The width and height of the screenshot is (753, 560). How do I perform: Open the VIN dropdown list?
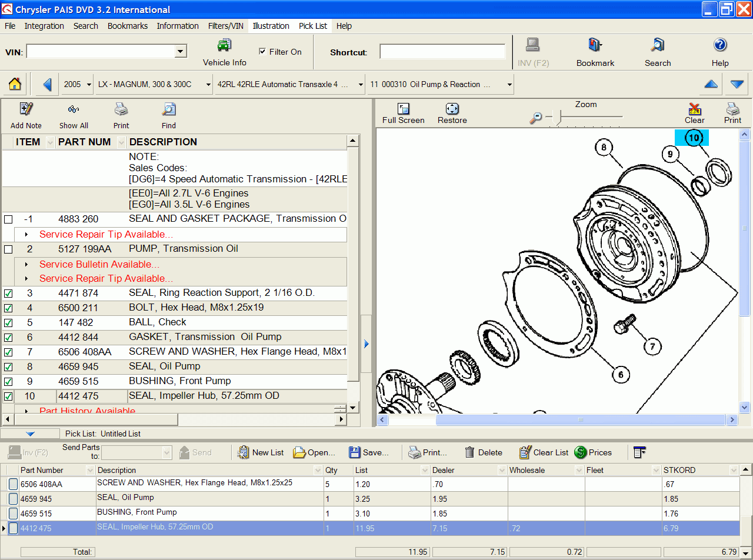[181, 52]
